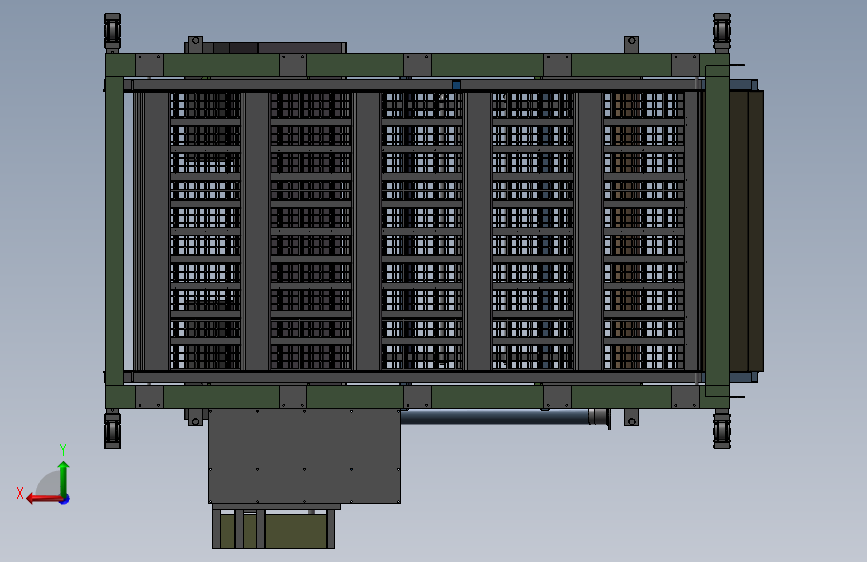Select the dark brown end panel at right
867x562 pixels.
(x=746, y=231)
